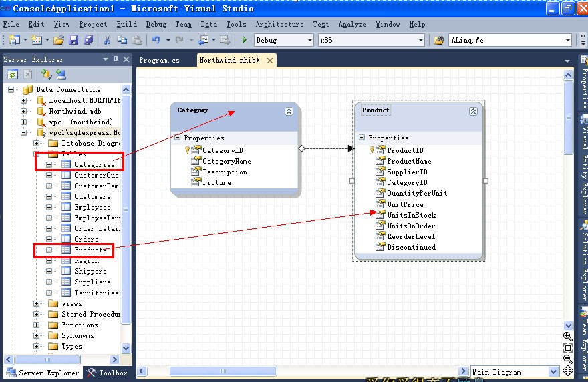The width and height of the screenshot is (588, 382).
Task: Select the Customers table
Action: (x=92, y=196)
